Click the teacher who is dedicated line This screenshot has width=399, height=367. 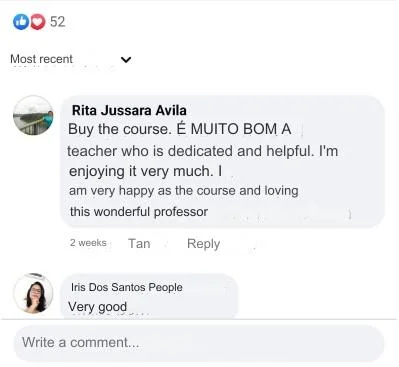click(x=203, y=151)
